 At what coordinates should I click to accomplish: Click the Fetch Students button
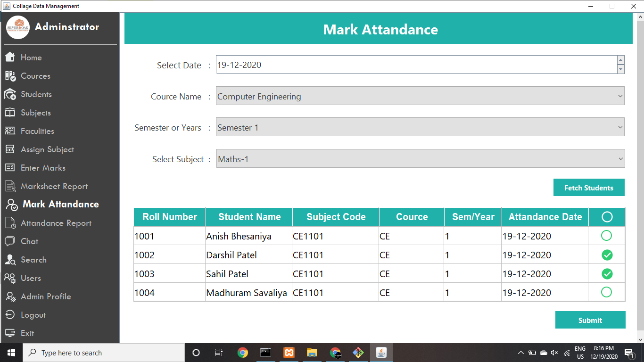tap(589, 188)
